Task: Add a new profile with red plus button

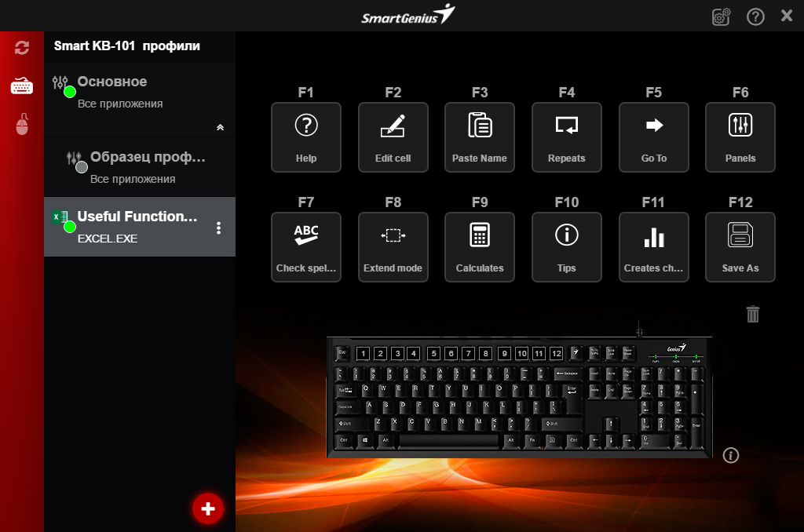Action: [x=207, y=509]
